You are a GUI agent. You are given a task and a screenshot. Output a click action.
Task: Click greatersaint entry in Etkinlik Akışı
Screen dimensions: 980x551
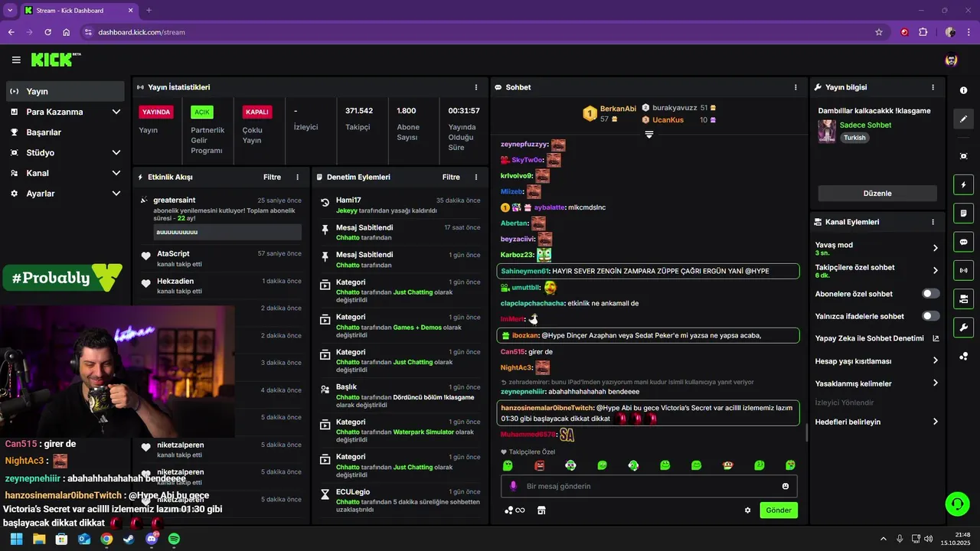pyautogui.click(x=220, y=217)
